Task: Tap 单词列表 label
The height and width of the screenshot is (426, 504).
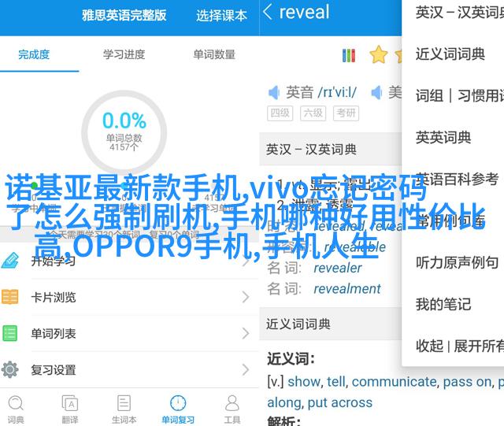Action: click(x=54, y=333)
